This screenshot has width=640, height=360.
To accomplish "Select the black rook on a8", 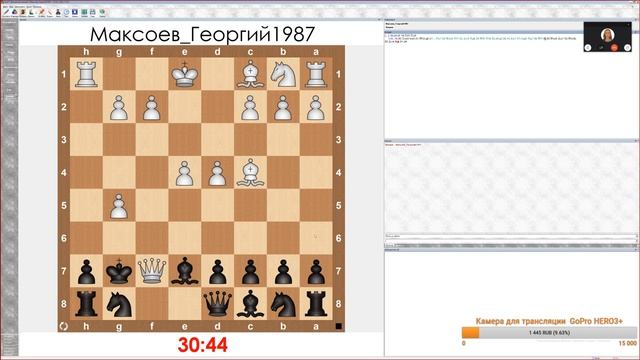I will (x=316, y=304).
